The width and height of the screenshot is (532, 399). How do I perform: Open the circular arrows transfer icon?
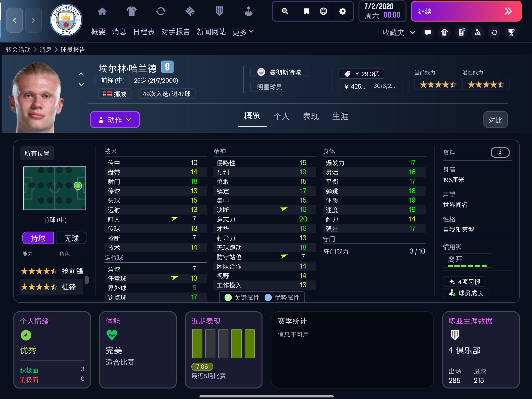coord(161,11)
